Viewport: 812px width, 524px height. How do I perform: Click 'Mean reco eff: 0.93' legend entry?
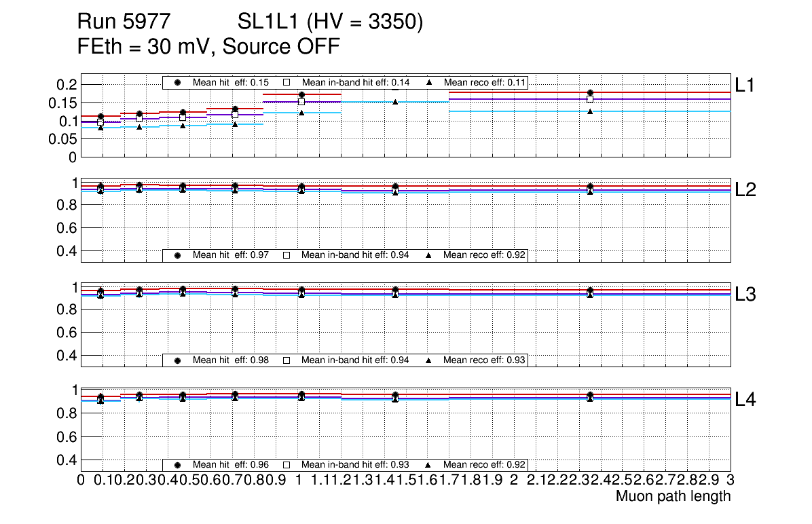tap(485, 360)
